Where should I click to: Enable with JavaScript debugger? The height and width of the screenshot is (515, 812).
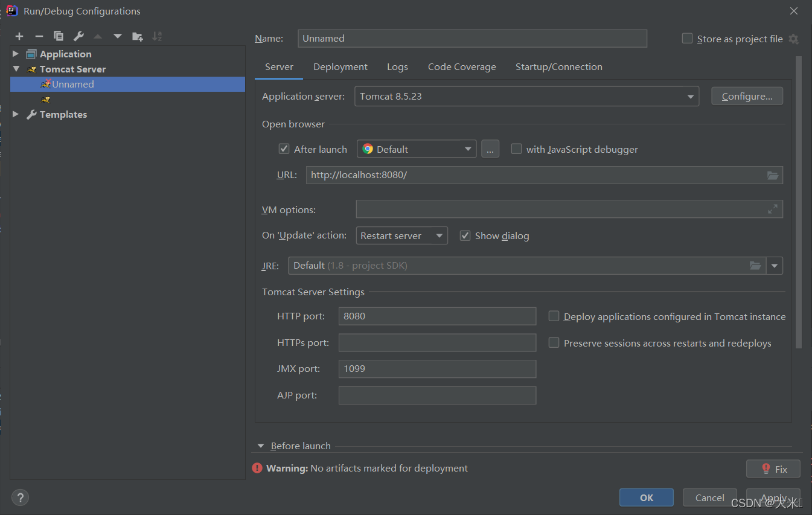click(x=516, y=149)
